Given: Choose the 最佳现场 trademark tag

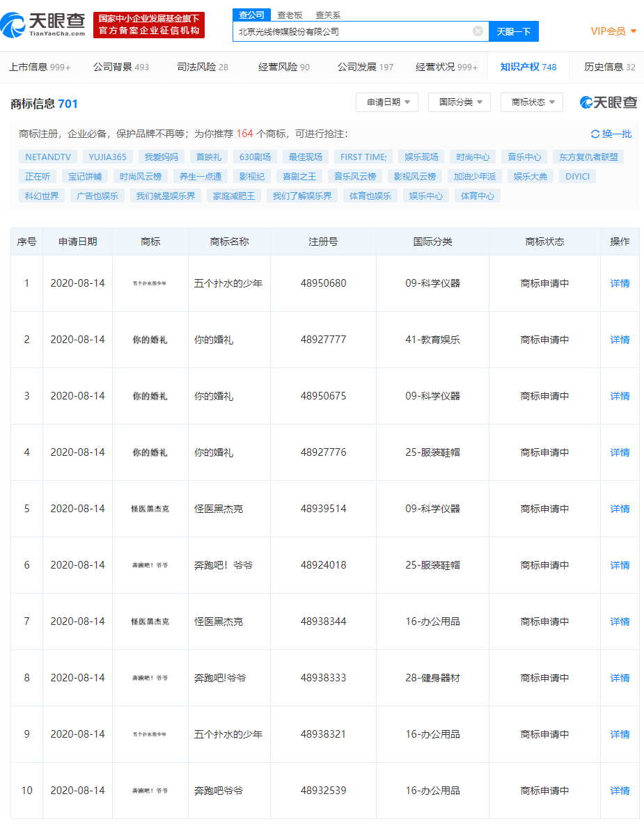Looking at the screenshot, I should [306, 157].
